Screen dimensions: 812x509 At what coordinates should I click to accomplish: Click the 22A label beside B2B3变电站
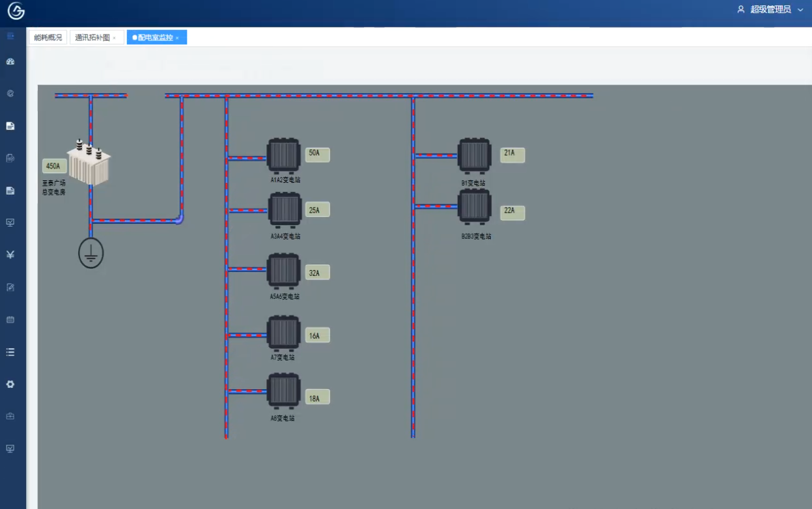click(512, 212)
